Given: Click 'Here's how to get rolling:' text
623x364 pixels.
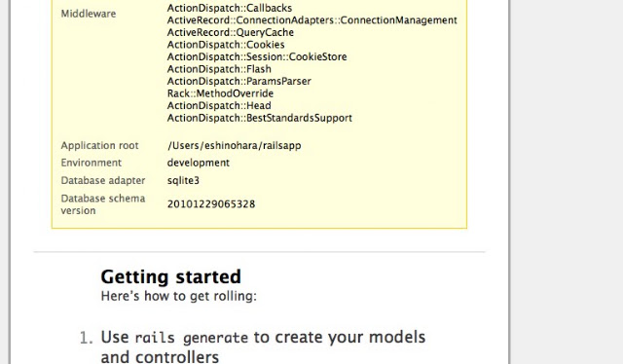Looking at the screenshot, I should (x=179, y=297).
